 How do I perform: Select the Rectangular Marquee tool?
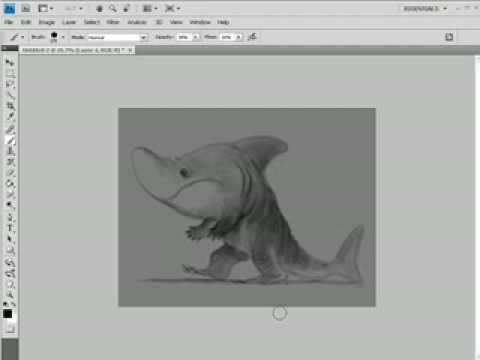click(x=10, y=73)
